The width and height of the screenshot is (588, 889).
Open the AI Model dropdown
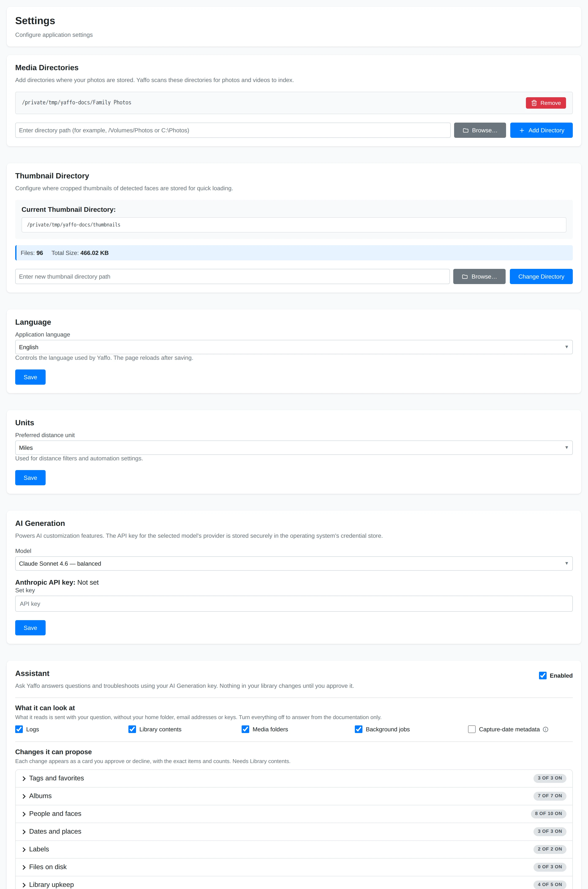294,563
